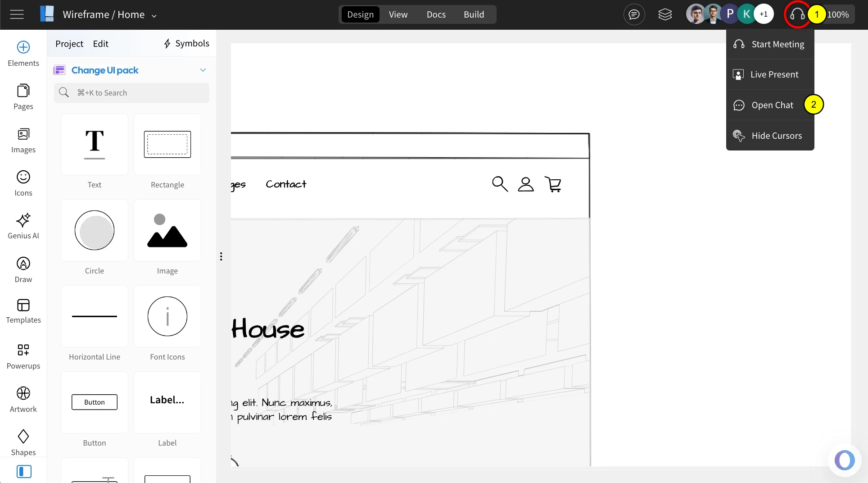Image resolution: width=868 pixels, height=483 pixels.
Task: Open the Project menu
Action: [69, 43]
